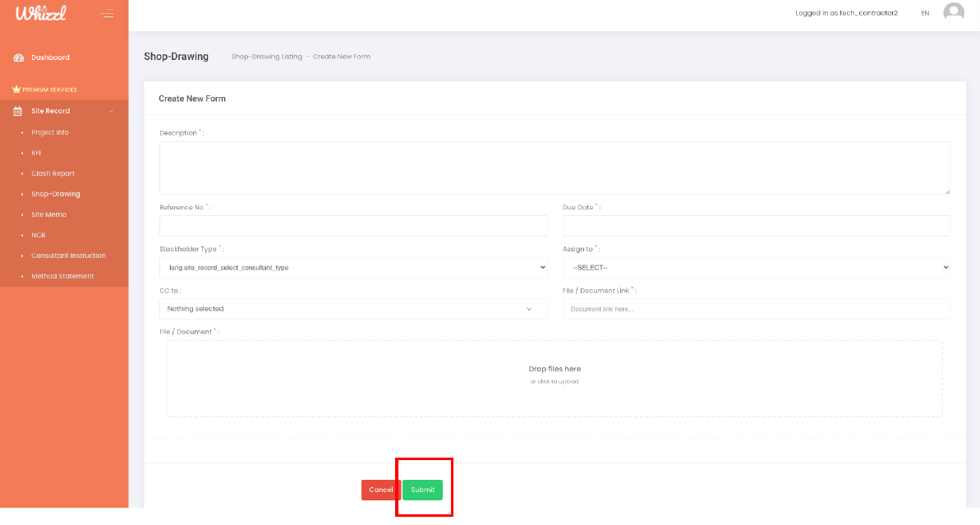Collapse the Site Record chevron arrow
Viewport: 980px width, 525px height.
click(x=111, y=111)
